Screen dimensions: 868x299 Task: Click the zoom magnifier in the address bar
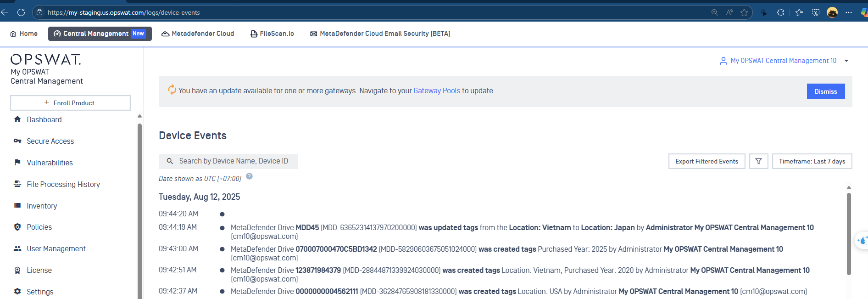(x=715, y=12)
